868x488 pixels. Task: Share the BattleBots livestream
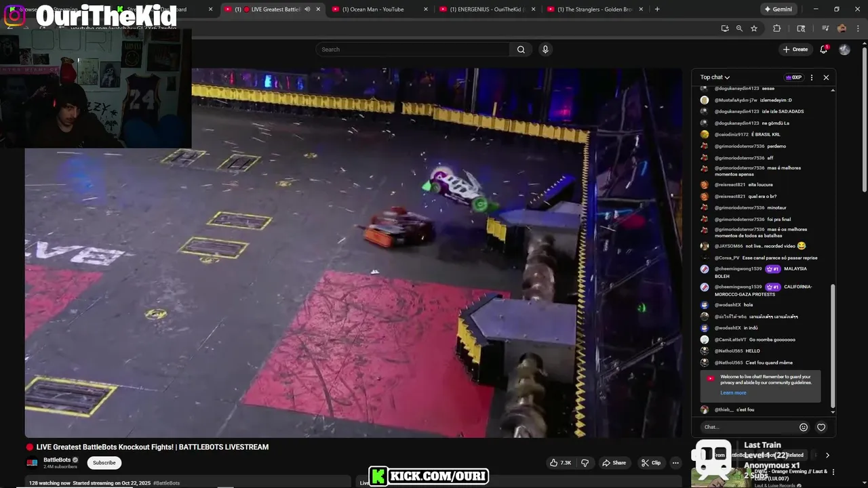tap(614, 463)
